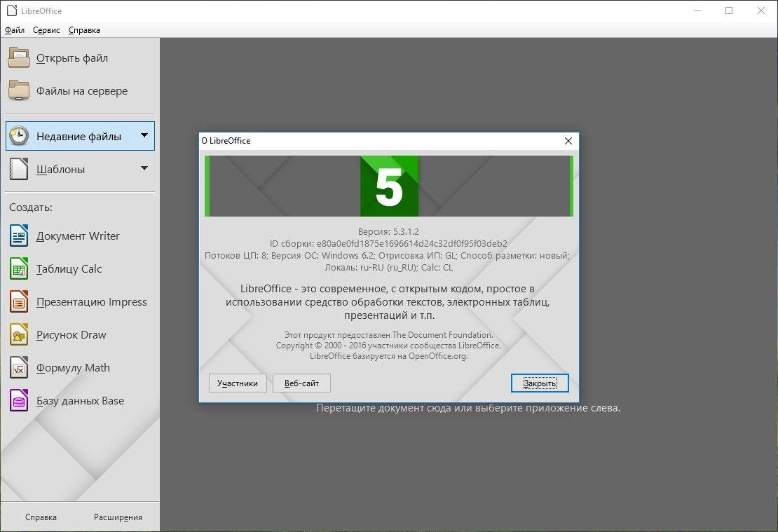Create a new Презентацию Impress

[x=92, y=301]
